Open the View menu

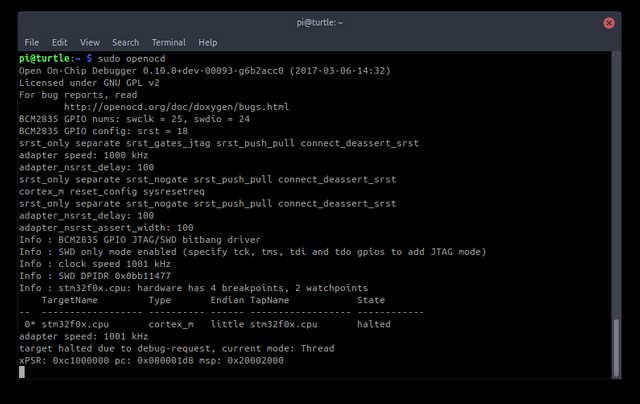(x=90, y=42)
